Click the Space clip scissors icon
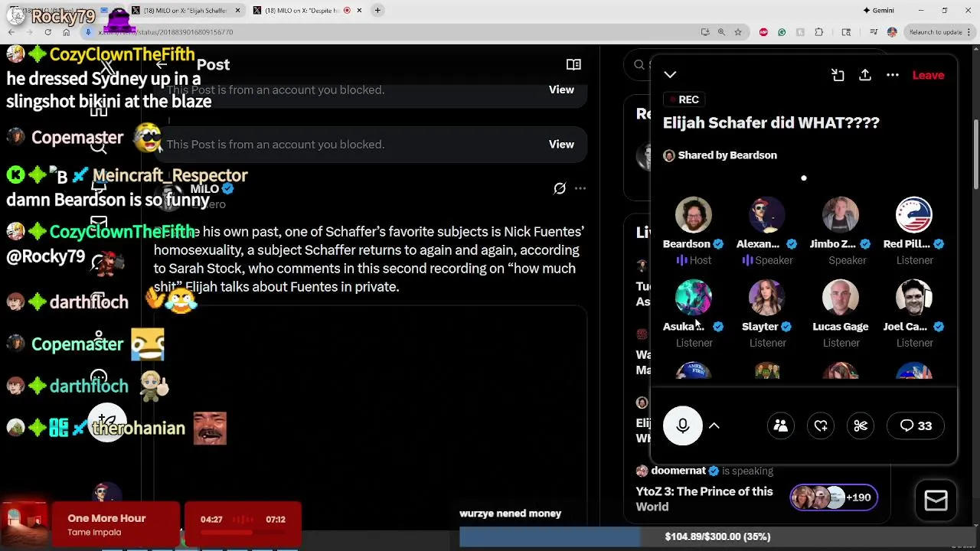This screenshot has height=551, width=980. pos(861,425)
